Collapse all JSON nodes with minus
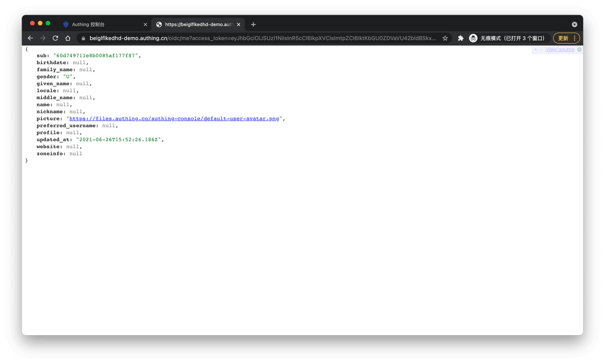 (x=541, y=50)
